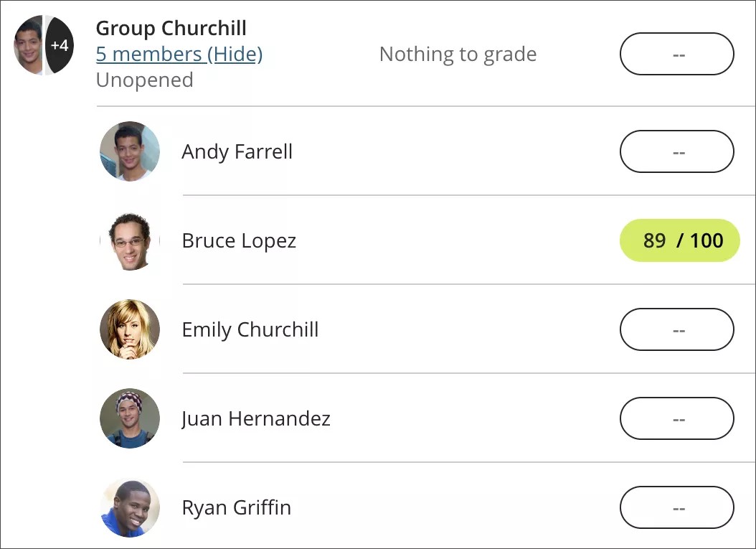The image size is (756, 549).
Task: Edit Bruce Lopez's 89 / 100 grade
Action: pos(679,240)
